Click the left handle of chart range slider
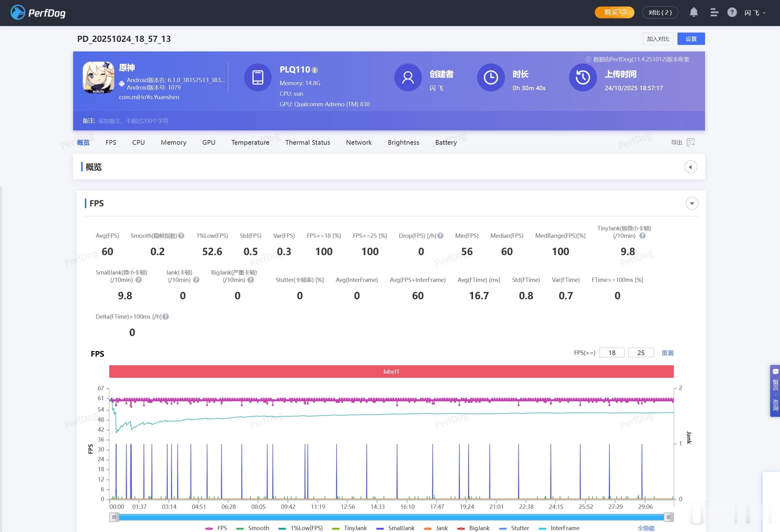This screenshot has height=532, width=780. pyautogui.click(x=114, y=517)
